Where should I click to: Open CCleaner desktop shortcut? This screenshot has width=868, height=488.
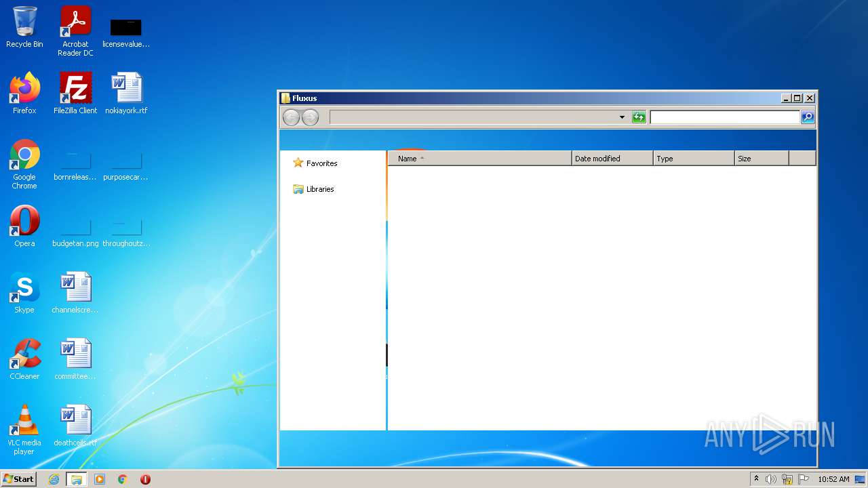click(24, 359)
